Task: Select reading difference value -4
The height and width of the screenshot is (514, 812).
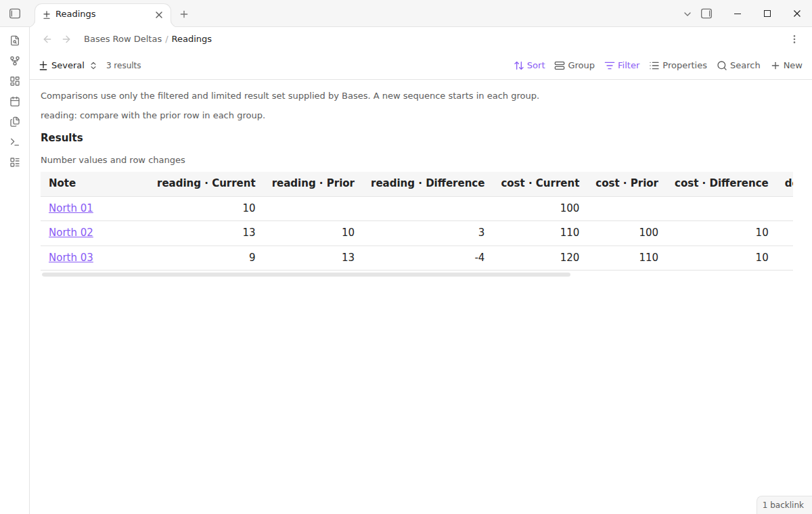Action: [x=479, y=258]
